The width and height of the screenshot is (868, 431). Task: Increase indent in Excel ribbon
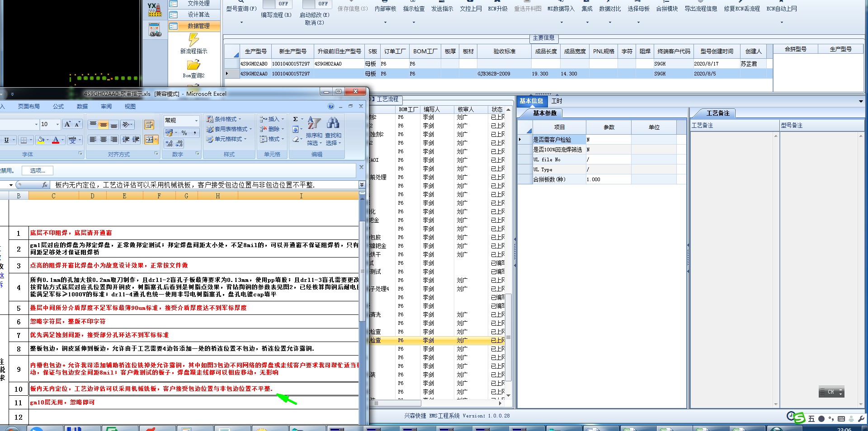pos(136,140)
